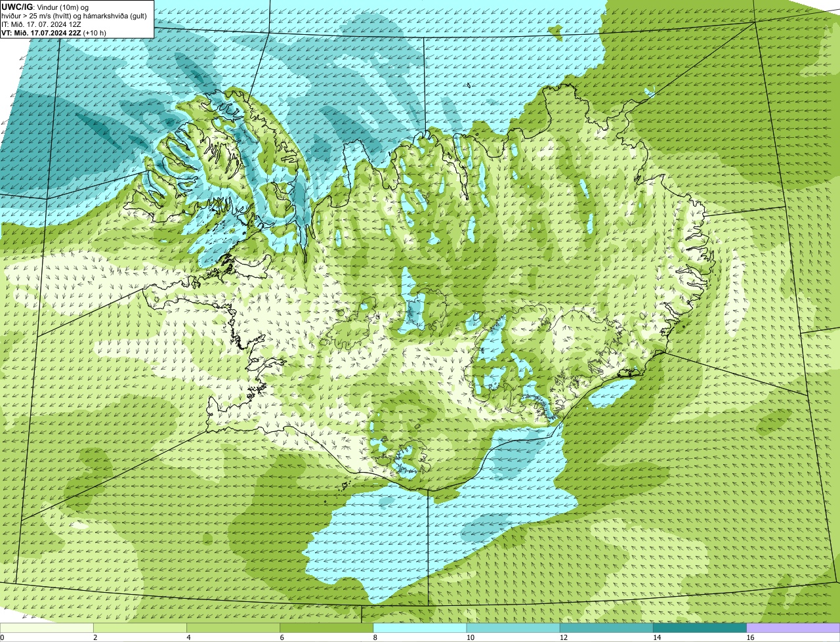The width and height of the screenshot is (840, 642).
Task: Click the 14–16 m/s dark teal legend swatch
Action: (700, 628)
